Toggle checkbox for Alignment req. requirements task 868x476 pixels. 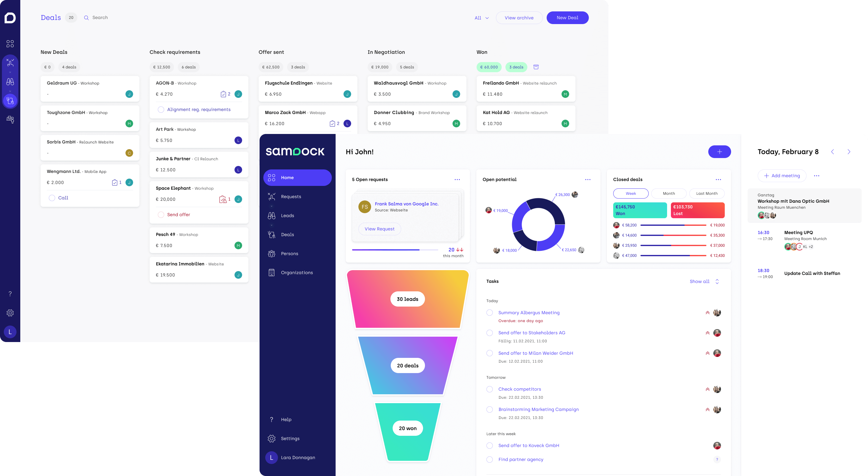[x=161, y=110]
